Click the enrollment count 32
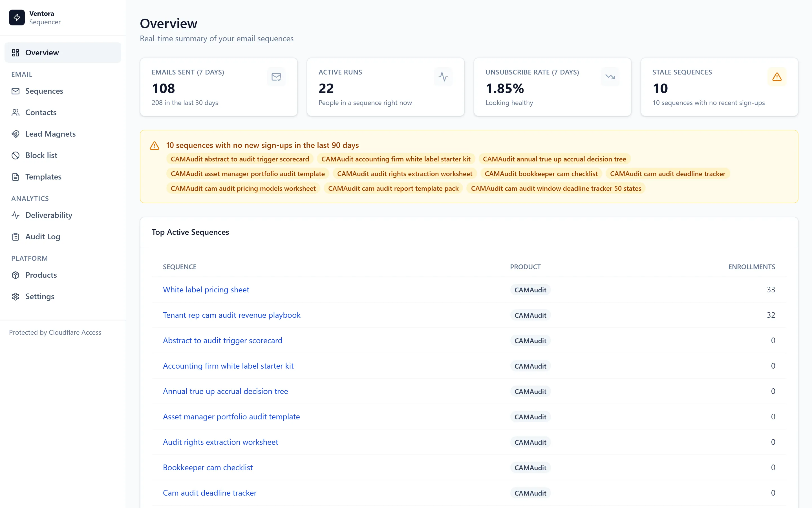Viewport: 812px width, 508px height. tap(771, 315)
